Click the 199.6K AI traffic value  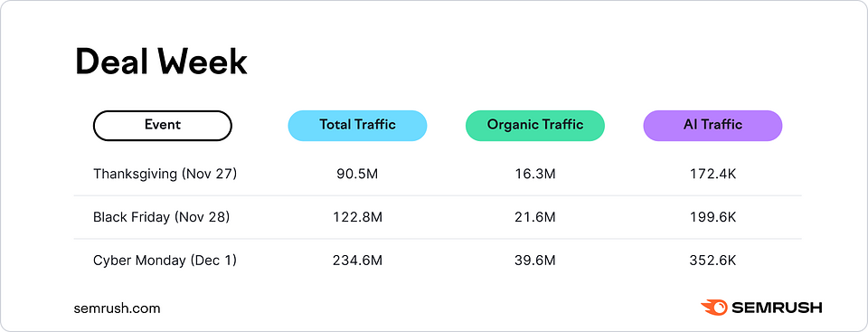coord(712,217)
